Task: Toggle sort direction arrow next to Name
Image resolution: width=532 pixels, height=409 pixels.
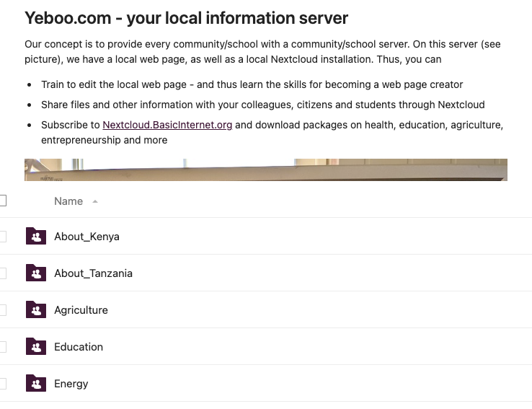Action: [x=95, y=202]
